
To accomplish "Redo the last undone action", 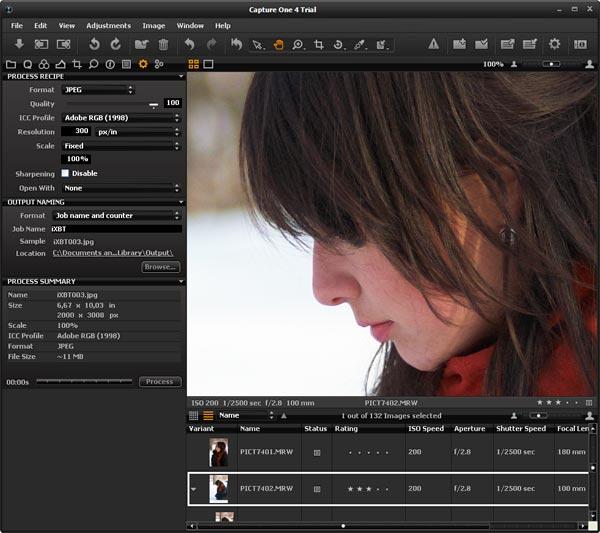I will pos(211,44).
